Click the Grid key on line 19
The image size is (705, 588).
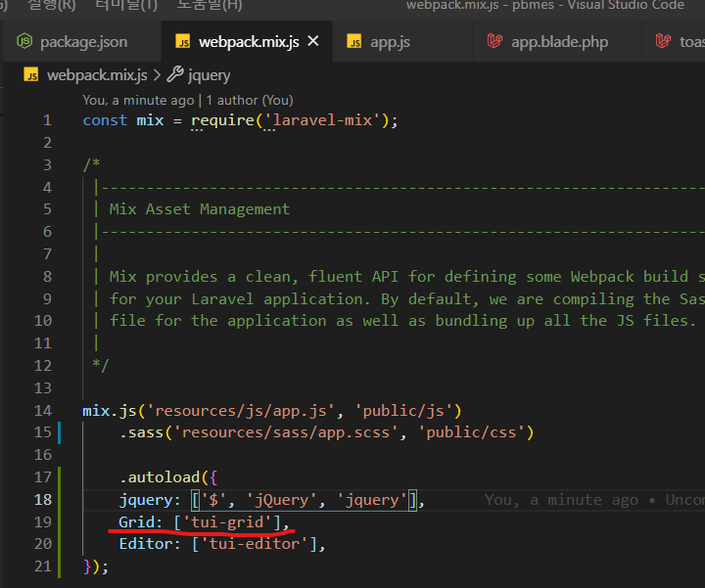137,522
